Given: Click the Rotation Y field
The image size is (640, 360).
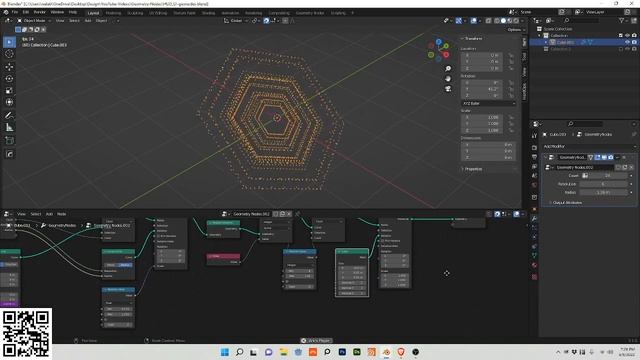Looking at the screenshot, I should coord(482,89).
